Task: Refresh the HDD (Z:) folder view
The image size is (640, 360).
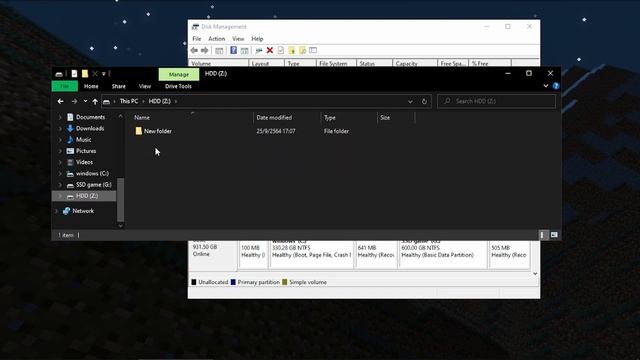Action: [x=424, y=101]
